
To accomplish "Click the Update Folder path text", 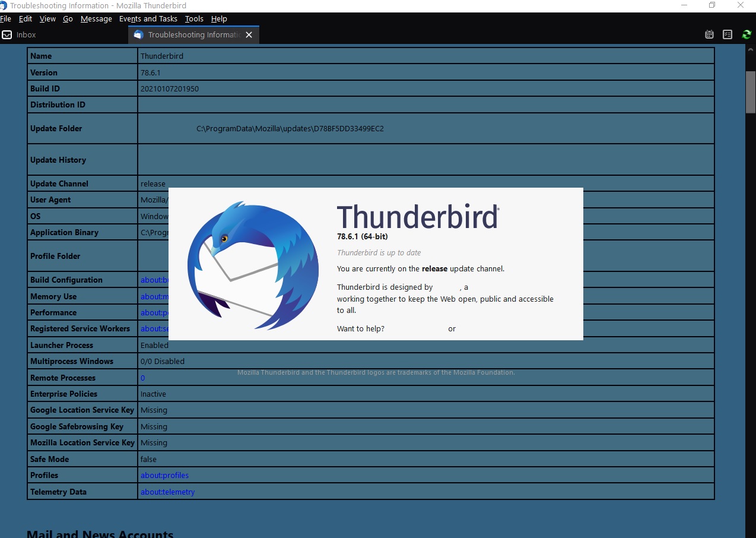I will [290, 129].
